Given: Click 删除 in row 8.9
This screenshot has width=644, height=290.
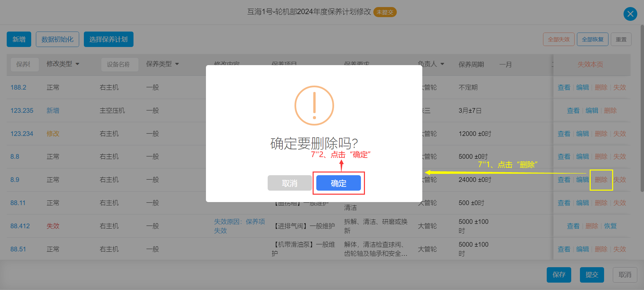Looking at the screenshot, I should point(601,180).
